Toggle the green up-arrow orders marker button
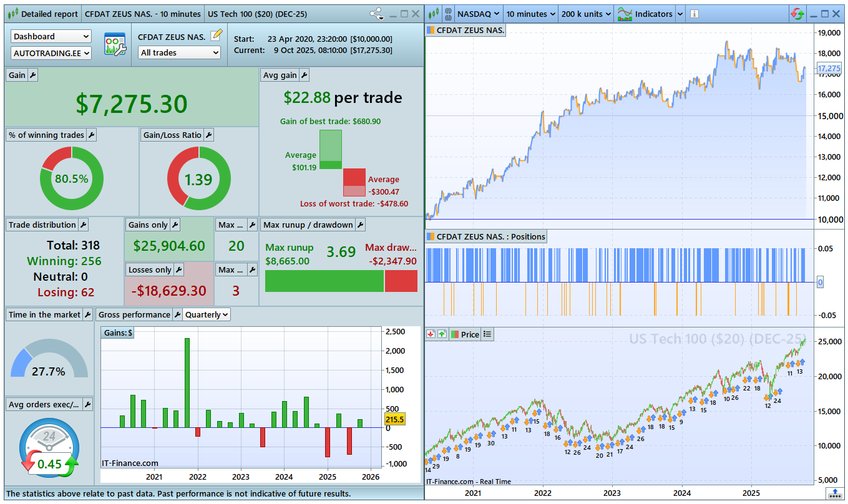 (x=442, y=334)
